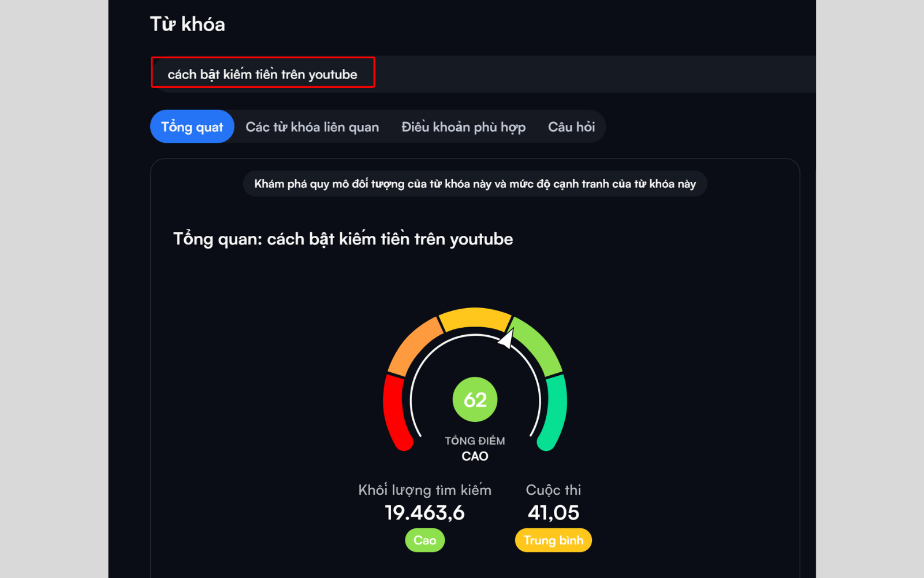Click the competition value 41,05
Screen dimensions: 924x578
(x=553, y=513)
